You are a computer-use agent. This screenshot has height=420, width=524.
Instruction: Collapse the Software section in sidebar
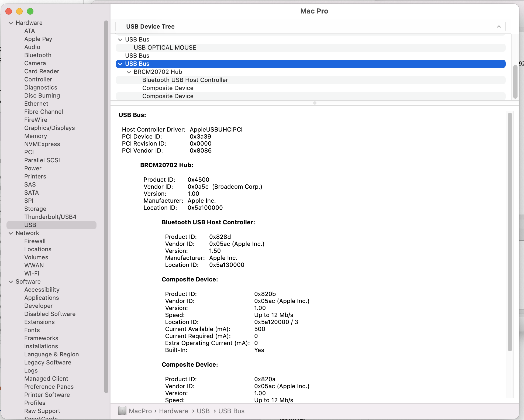coord(11,282)
